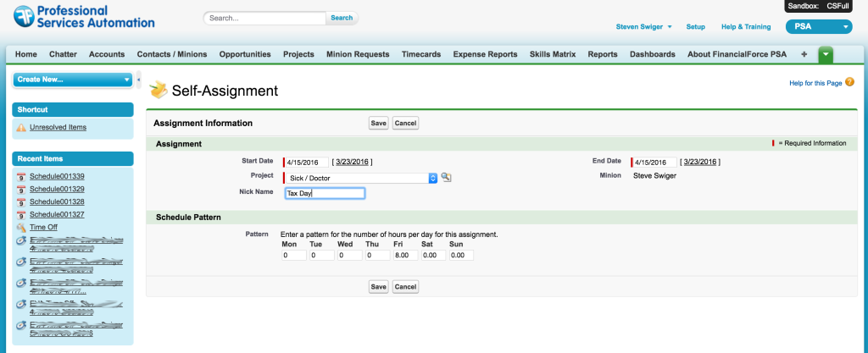Click the Thu hours field
The height and width of the screenshot is (353, 868).
(x=378, y=255)
